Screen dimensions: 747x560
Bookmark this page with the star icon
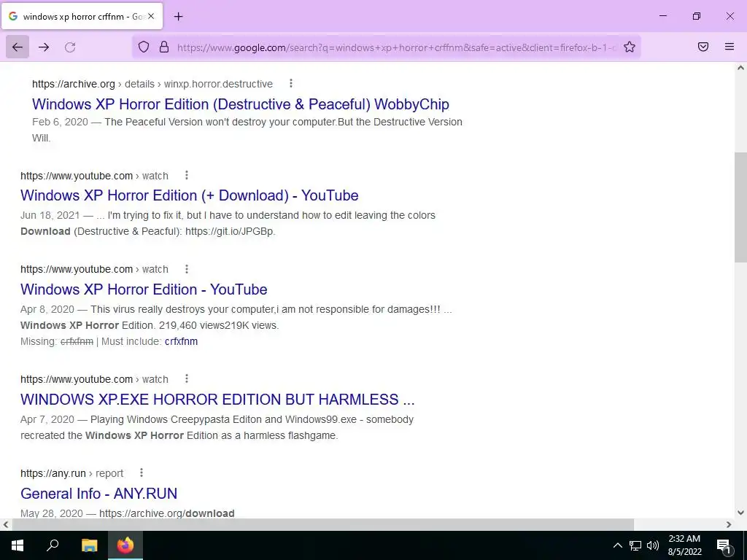click(x=630, y=47)
